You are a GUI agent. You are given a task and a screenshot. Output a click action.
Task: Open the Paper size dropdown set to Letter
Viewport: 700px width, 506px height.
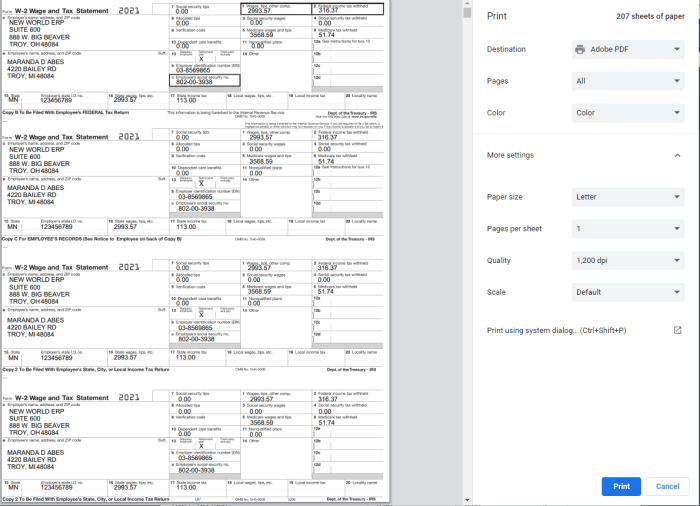coord(628,197)
